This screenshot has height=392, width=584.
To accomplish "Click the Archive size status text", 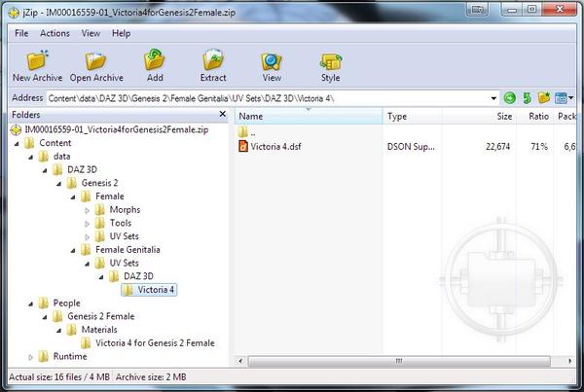I will pos(151,377).
